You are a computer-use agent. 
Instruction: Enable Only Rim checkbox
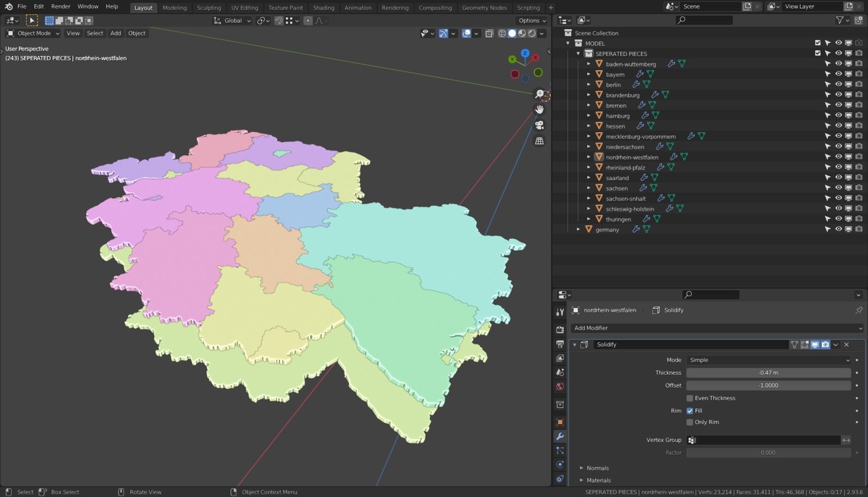[x=690, y=422]
